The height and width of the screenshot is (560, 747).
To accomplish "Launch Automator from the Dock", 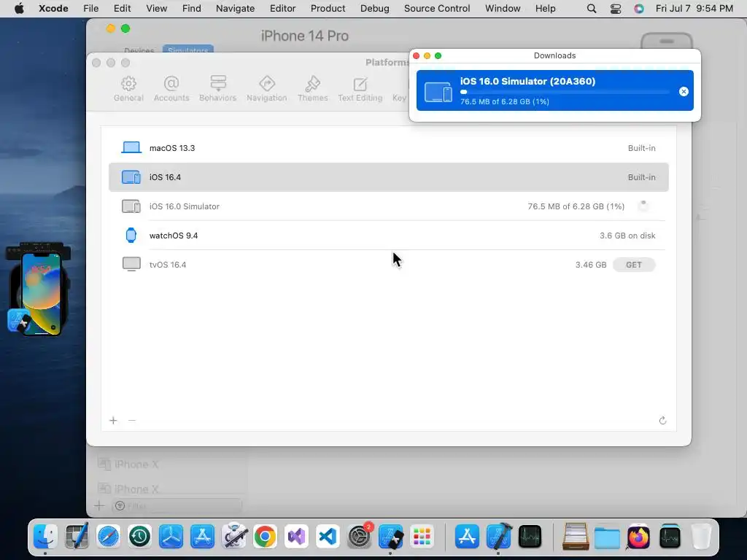I will pos(234,537).
